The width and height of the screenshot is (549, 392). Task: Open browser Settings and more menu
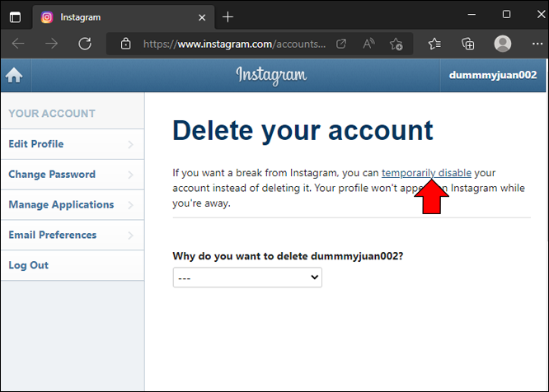[x=537, y=44]
